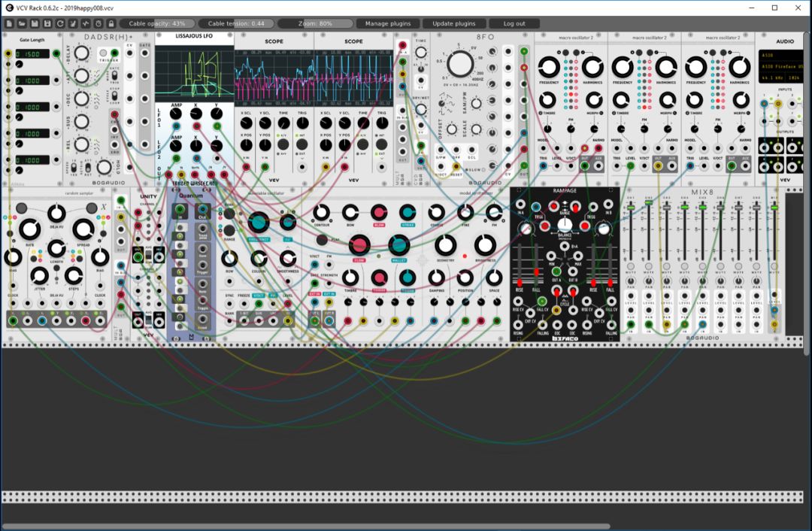Click Lissajous LFO2 AMP knob
Image resolution: width=812 pixels, height=531 pixels.
pyautogui.click(x=176, y=146)
